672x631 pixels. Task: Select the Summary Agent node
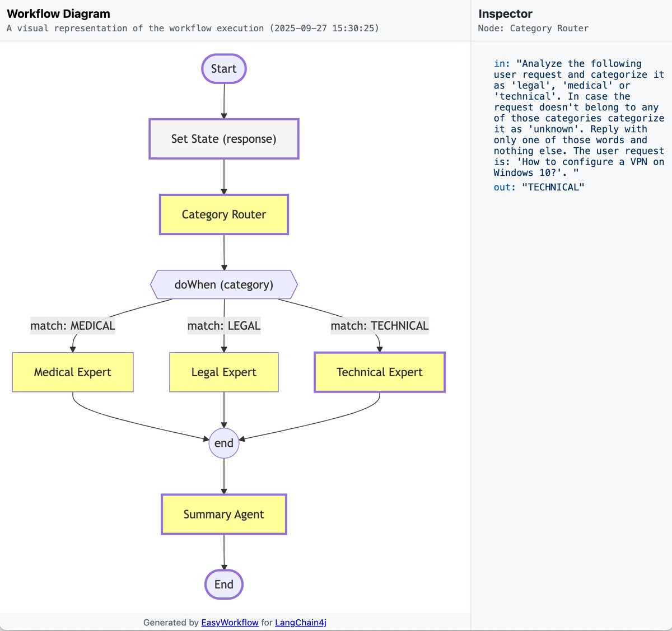coord(224,514)
